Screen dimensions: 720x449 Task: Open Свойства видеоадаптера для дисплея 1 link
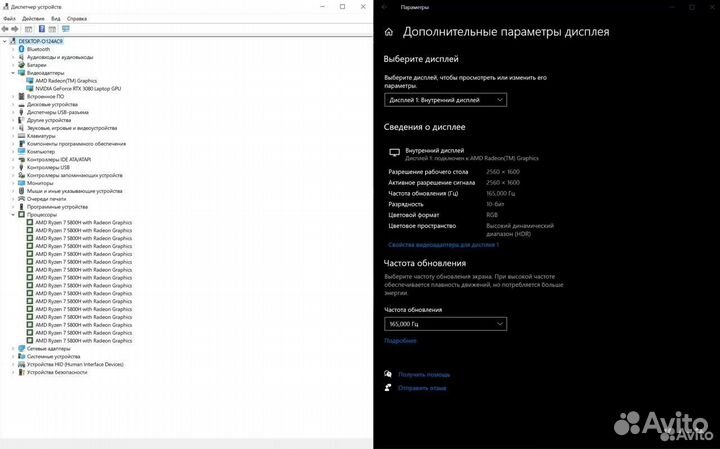[443, 245]
